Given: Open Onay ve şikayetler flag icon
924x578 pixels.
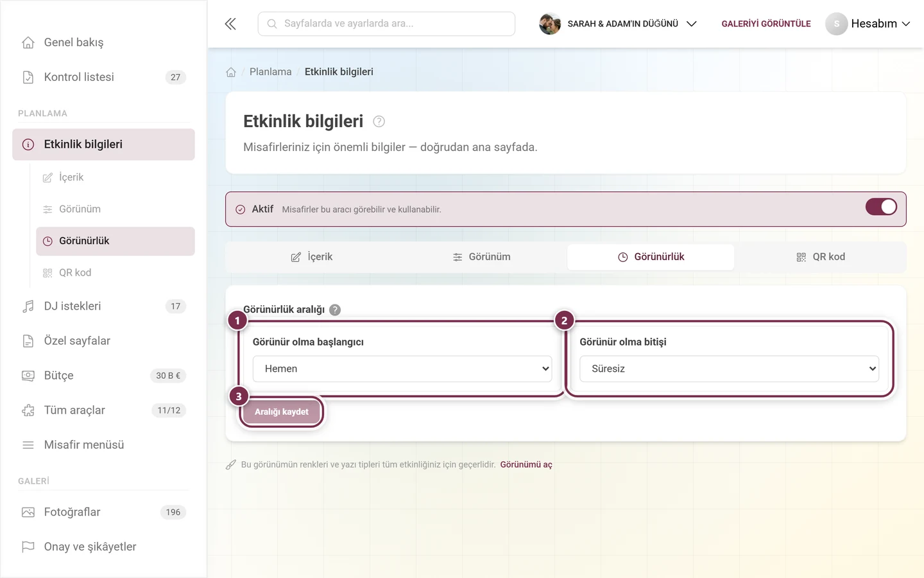Looking at the screenshot, I should click(x=28, y=547).
